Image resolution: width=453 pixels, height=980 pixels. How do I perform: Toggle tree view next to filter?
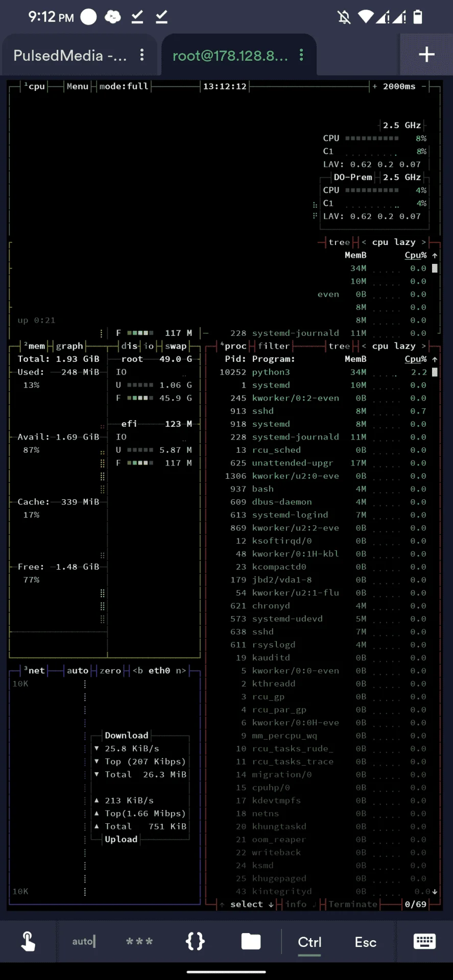[339, 346]
